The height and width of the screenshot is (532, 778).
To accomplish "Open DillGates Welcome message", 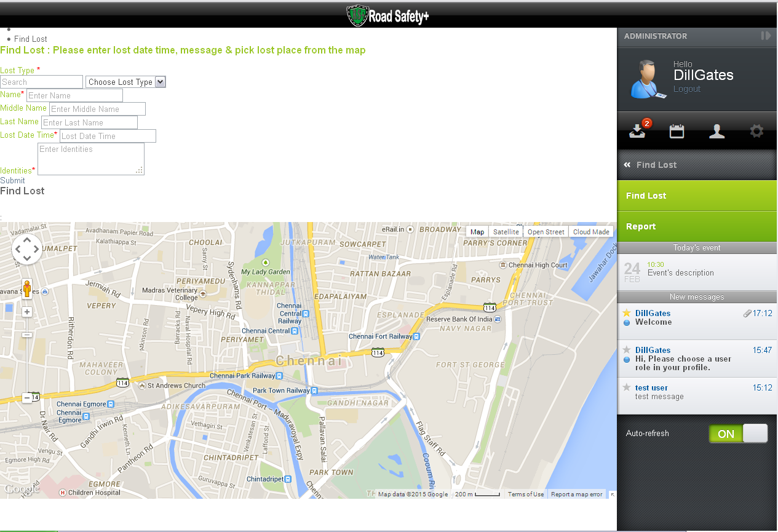I will coord(697,322).
